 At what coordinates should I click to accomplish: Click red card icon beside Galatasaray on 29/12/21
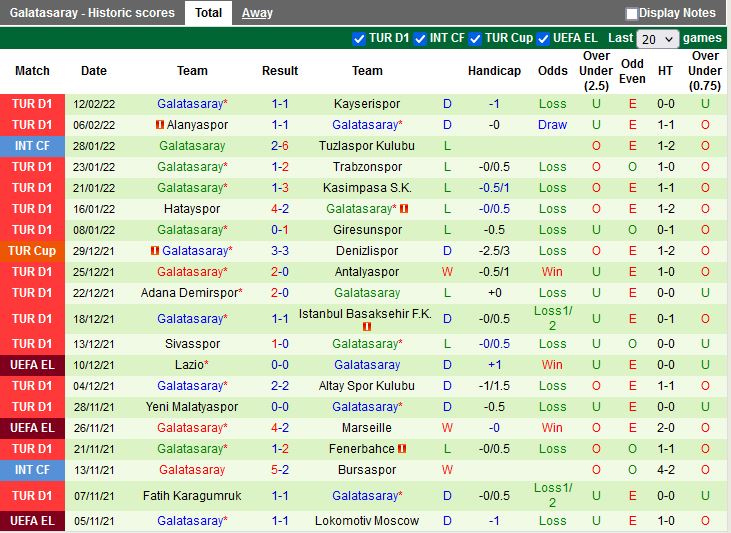155,250
